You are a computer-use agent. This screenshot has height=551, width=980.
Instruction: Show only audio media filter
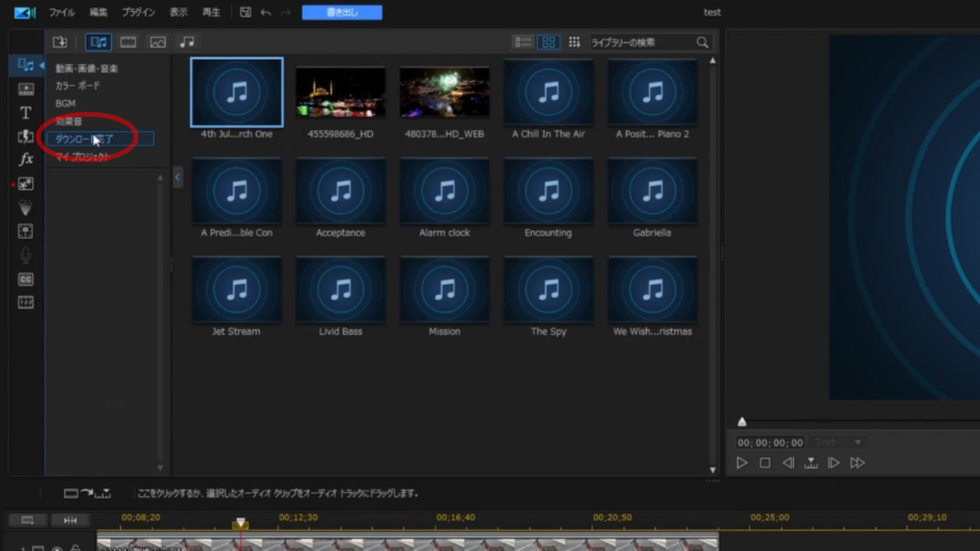point(187,42)
